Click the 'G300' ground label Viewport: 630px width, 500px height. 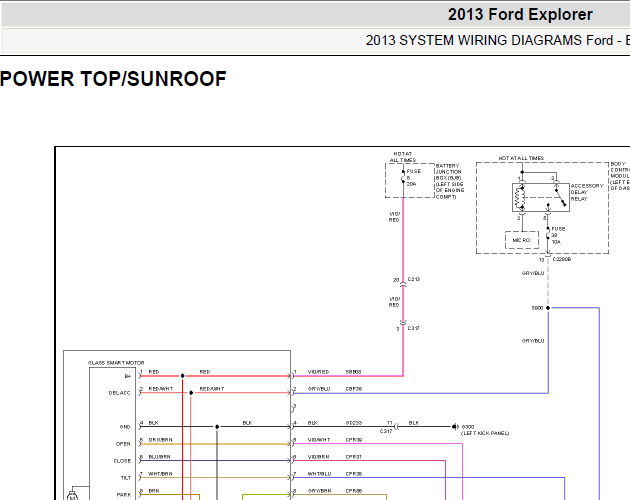coord(468,427)
